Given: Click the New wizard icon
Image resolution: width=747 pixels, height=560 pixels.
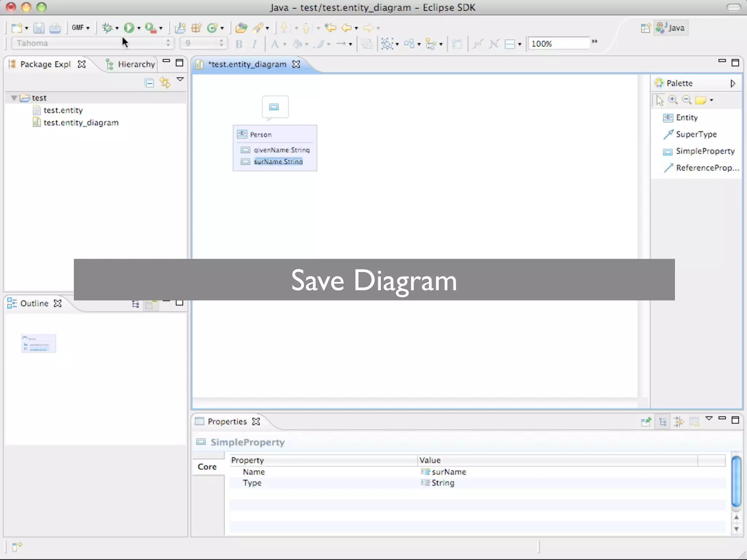Looking at the screenshot, I should pos(17,28).
